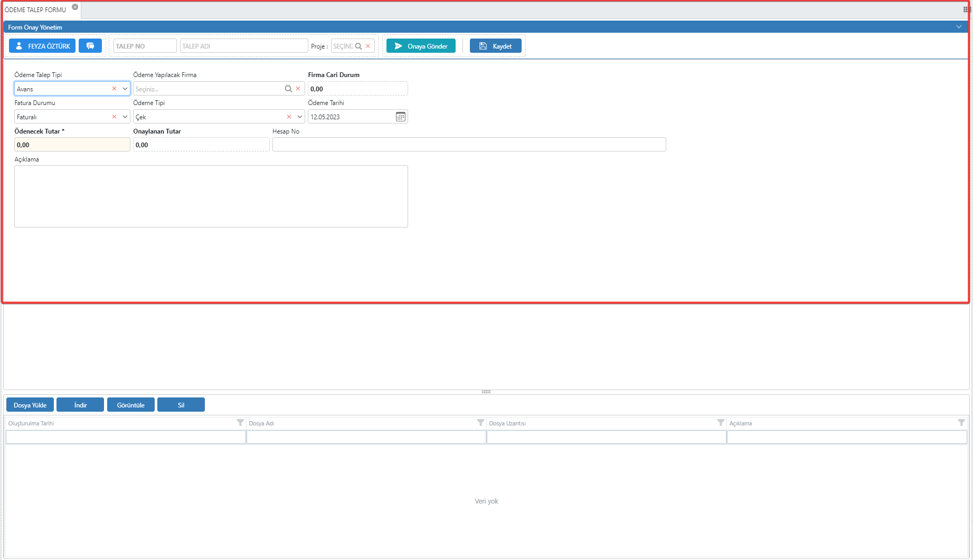Image resolution: width=973 pixels, height=560 pixels.
Task: Focus the Açıklama text area
Action: [211, 196]
